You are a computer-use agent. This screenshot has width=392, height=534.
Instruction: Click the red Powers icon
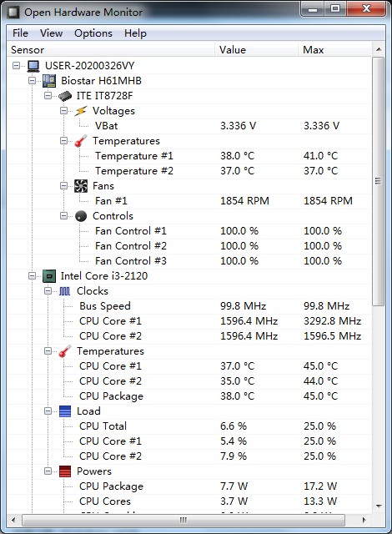pyautogui.click(x=65, y=471)
